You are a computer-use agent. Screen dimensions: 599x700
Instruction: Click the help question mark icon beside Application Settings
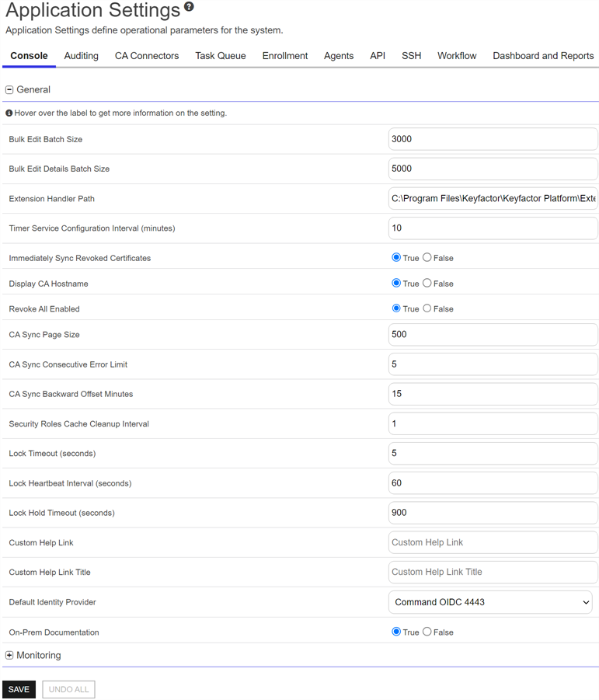(189, 6)
